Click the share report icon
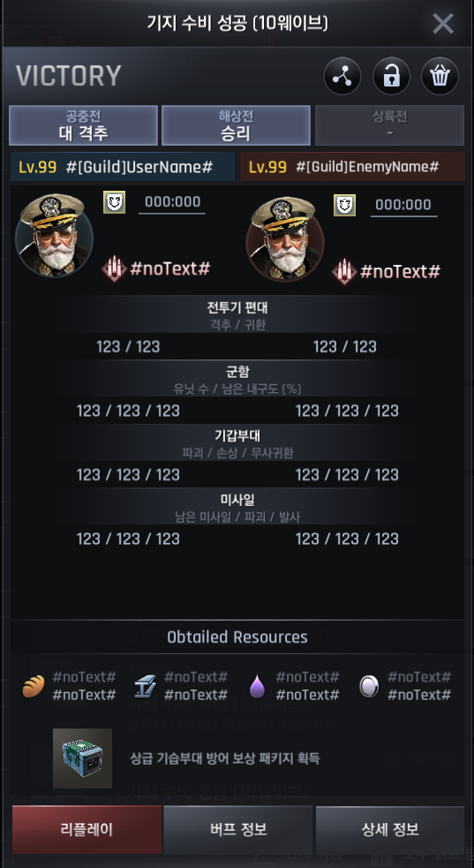 point(342,77)
